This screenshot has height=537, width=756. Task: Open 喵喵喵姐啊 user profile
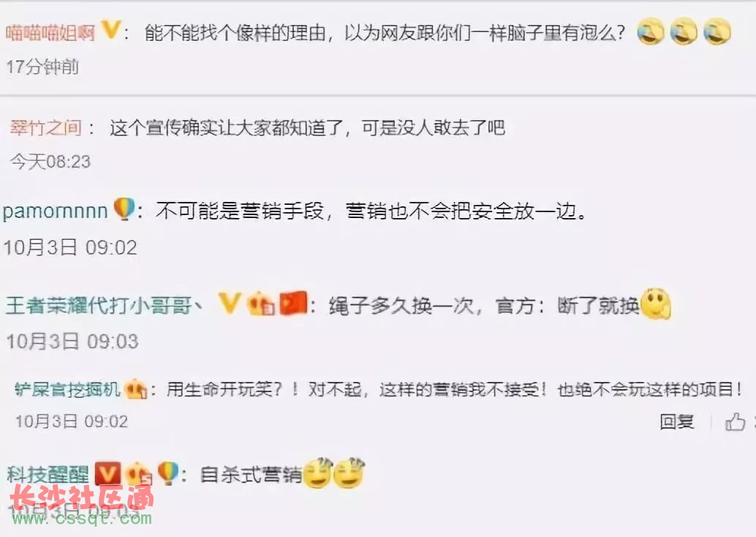click(x=50, y=33)
